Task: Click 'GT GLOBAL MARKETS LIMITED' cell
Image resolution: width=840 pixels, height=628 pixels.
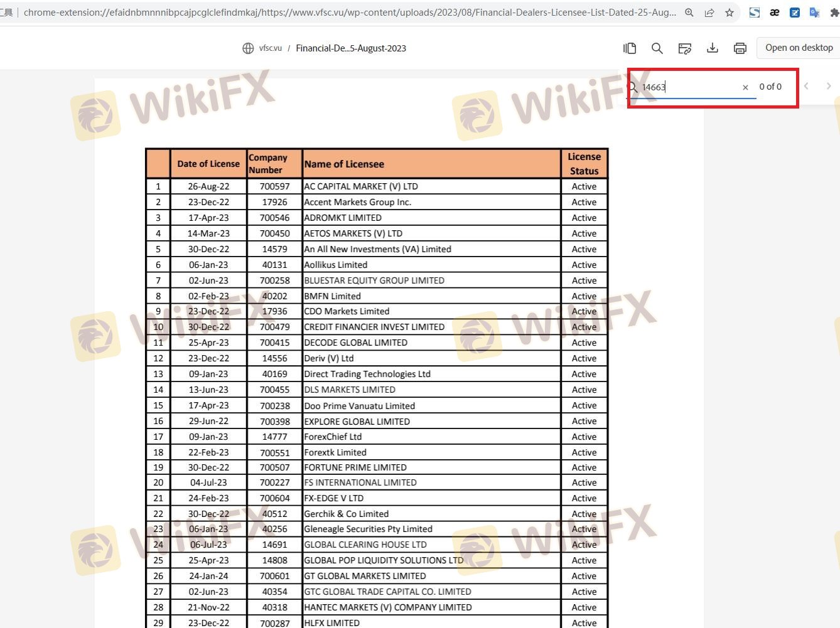Action: [431, 576]
